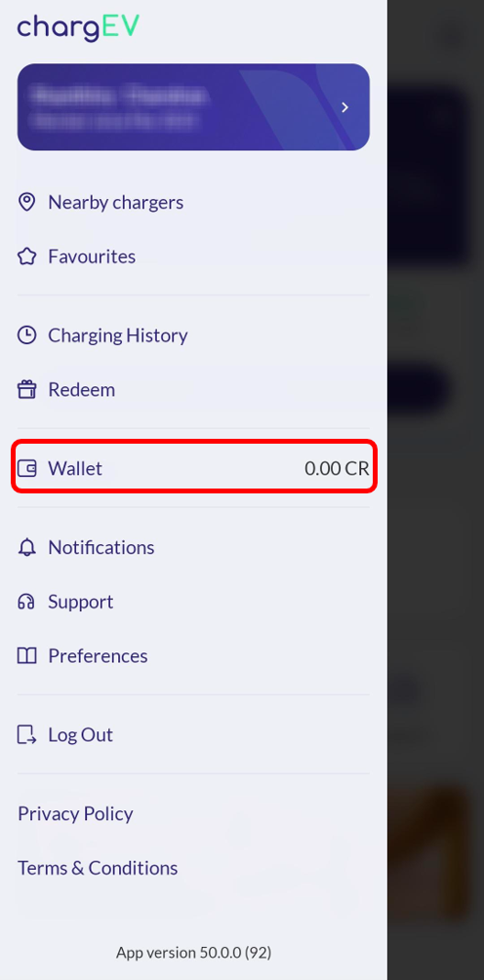Expand profile card via chevron arrow
Image resolution: width=484 pixels, height=980 pixels.
[344, 107]
